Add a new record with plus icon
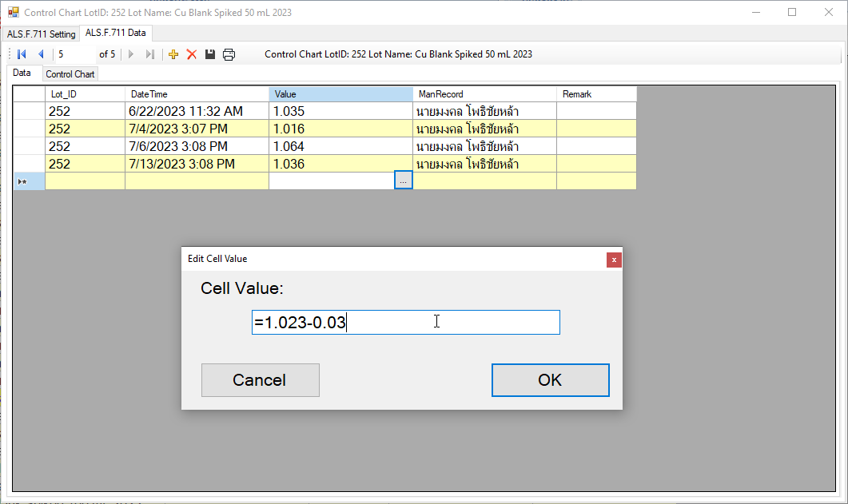 coord(173,54)
